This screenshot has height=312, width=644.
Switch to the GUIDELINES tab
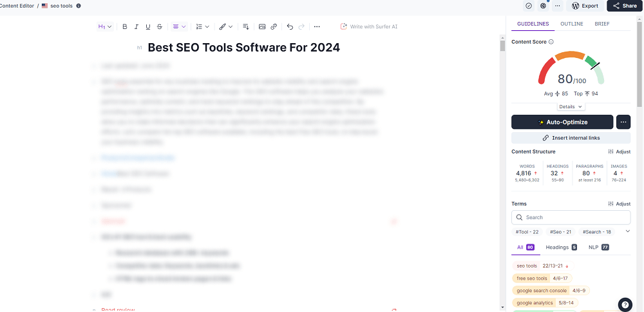coord(533,24)
